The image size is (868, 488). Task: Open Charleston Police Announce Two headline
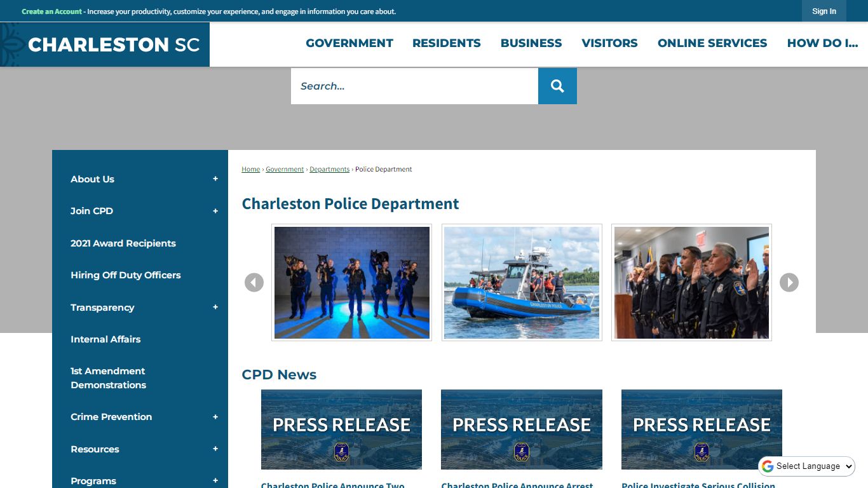(x=333, y=485)
